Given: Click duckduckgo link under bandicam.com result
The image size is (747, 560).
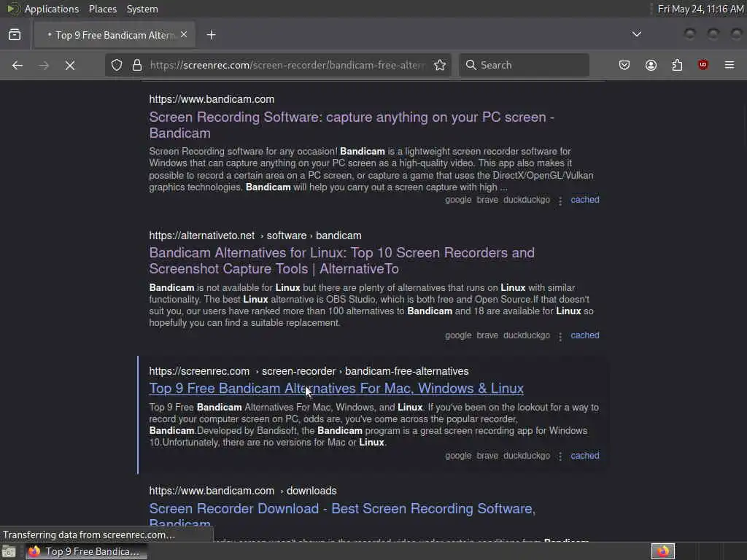Looking at the screenshot, I should [527, 200].
